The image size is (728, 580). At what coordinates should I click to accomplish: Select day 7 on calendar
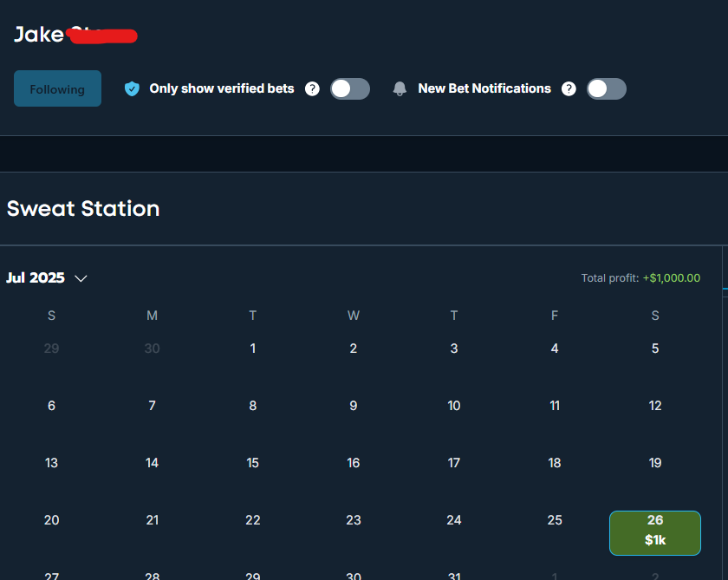(x=152, y=406)
